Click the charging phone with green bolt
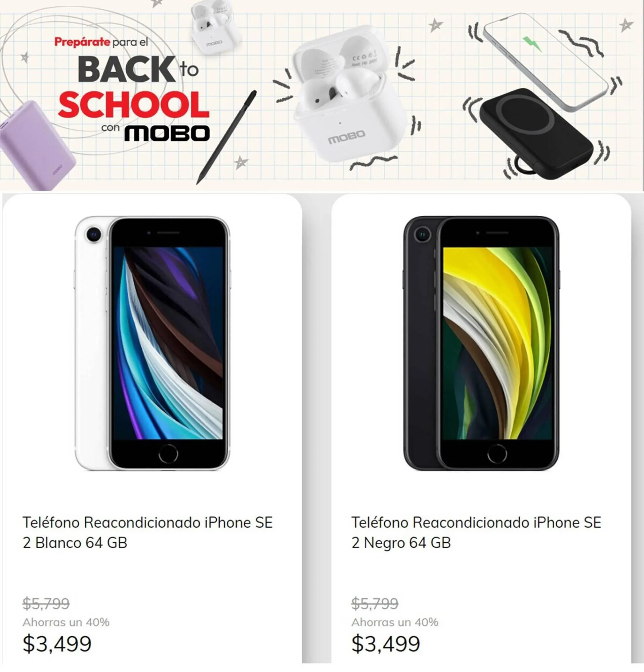Viewport: 644px width, 672px height. (545, 62)
